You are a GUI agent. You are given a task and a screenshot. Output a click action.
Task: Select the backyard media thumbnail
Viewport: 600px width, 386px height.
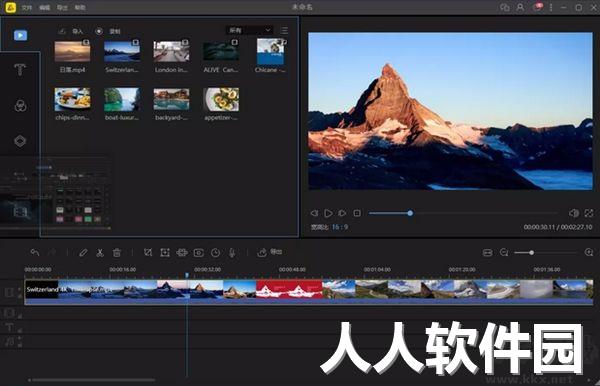(x=171, y=99)
